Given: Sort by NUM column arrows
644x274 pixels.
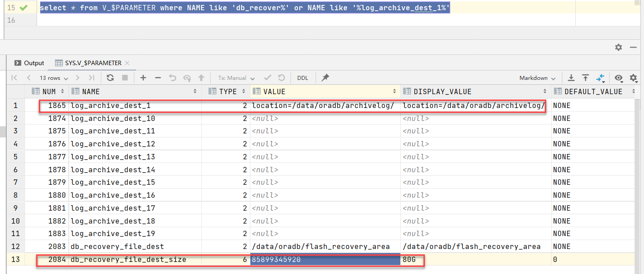Looking at the screenshot, I should 62,91.
